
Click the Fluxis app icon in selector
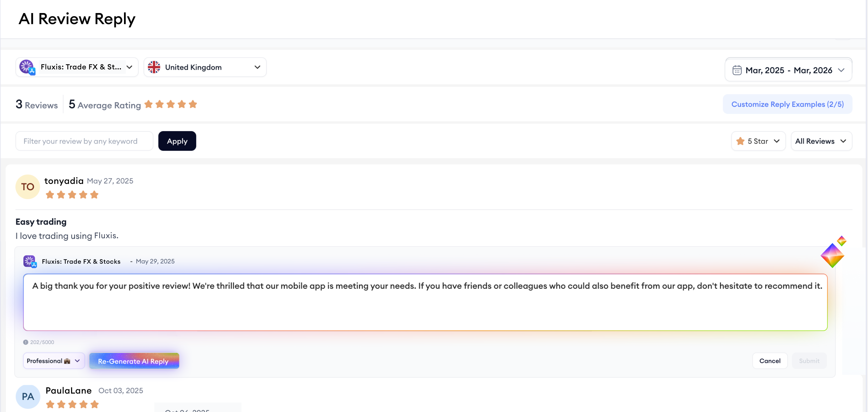point(27,67)
